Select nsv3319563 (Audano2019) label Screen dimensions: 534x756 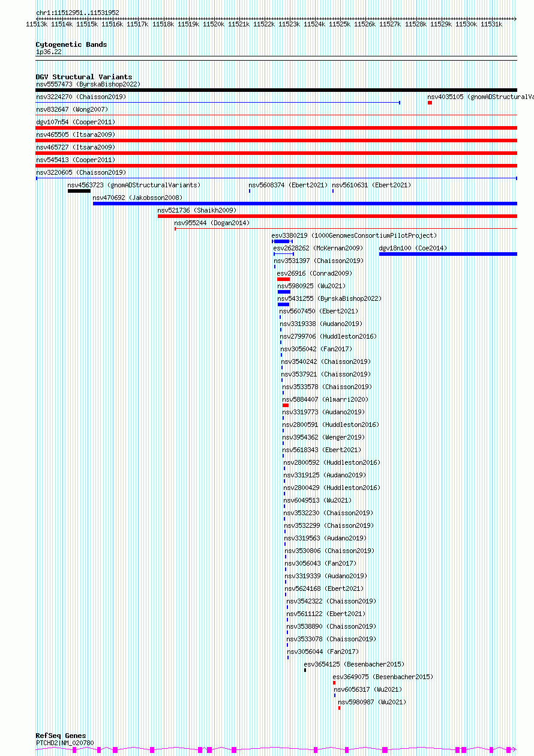tap(325, 538)
